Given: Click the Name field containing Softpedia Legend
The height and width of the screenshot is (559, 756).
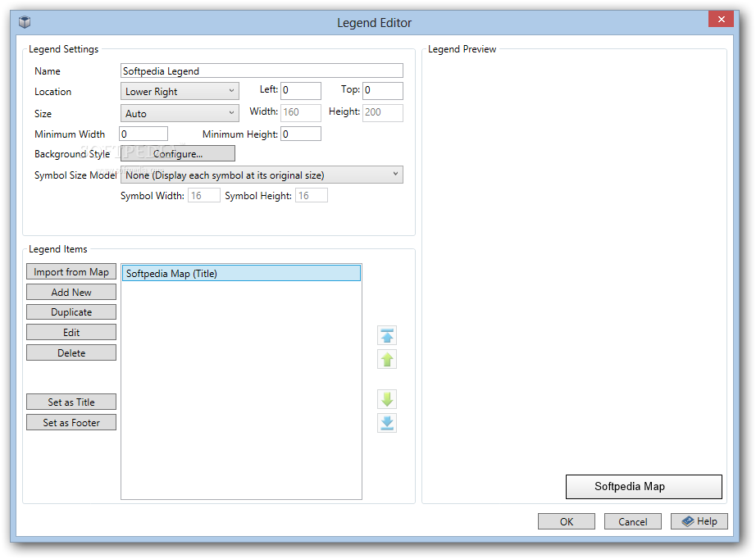Looking at the screenshot, I should (x=262, y=70).
